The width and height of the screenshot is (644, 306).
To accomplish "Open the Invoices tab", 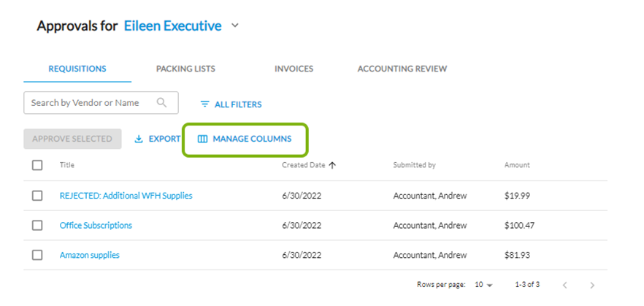I will [x=294, y=69].
